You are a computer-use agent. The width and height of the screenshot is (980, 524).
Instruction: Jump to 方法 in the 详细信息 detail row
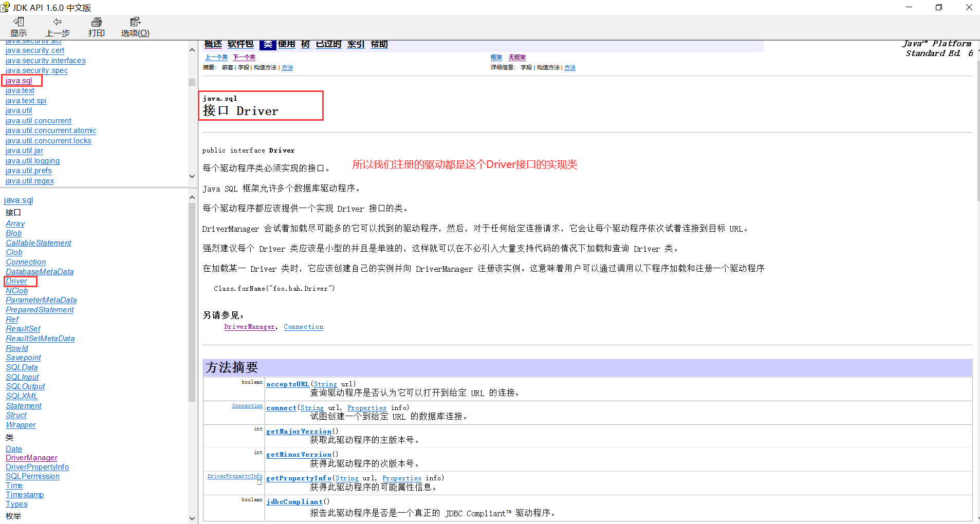click(x=570, y=68)
